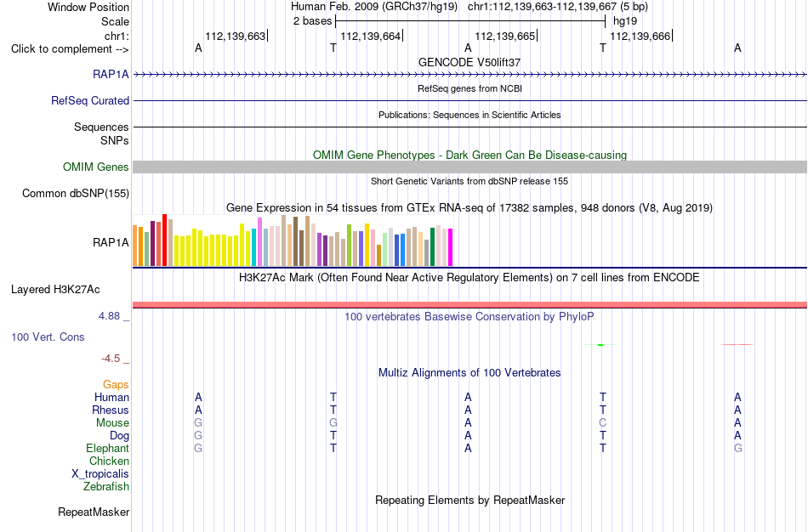Click the position label 112,139,665
Viewport: 808px width, 532px height.
(505, 36)
